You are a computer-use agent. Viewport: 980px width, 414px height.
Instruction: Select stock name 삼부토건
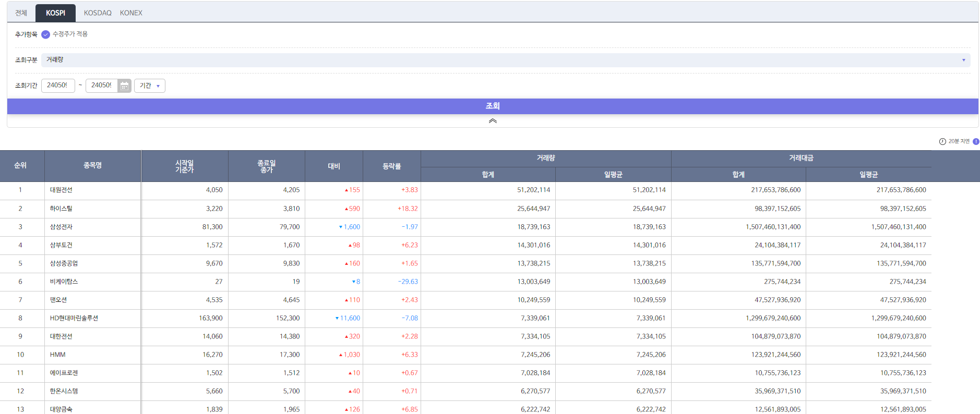click(61, 245)
